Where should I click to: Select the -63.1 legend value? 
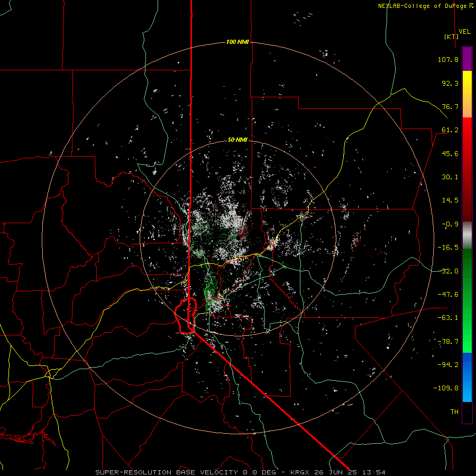[x=448, y=318]
